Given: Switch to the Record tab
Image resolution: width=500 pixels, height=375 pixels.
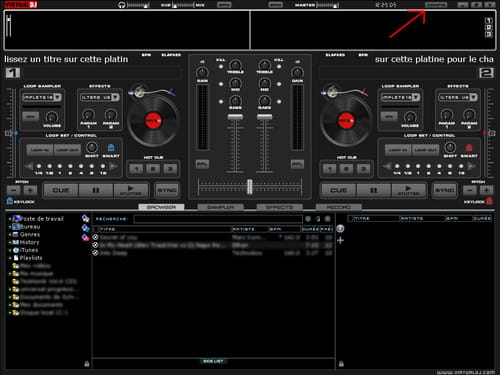Looking at the screenshot, I should (339, 207).
